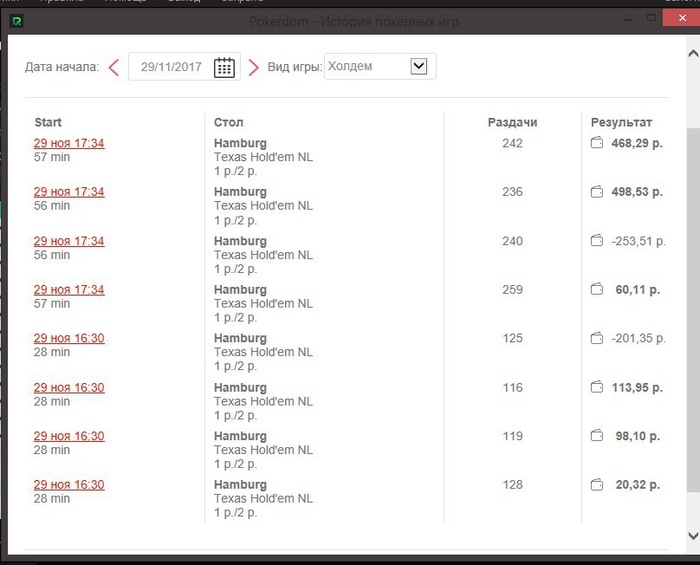This screenshot has height=565, width=700.
Task: Open session link for the 128-hand row
Action: 69,485
